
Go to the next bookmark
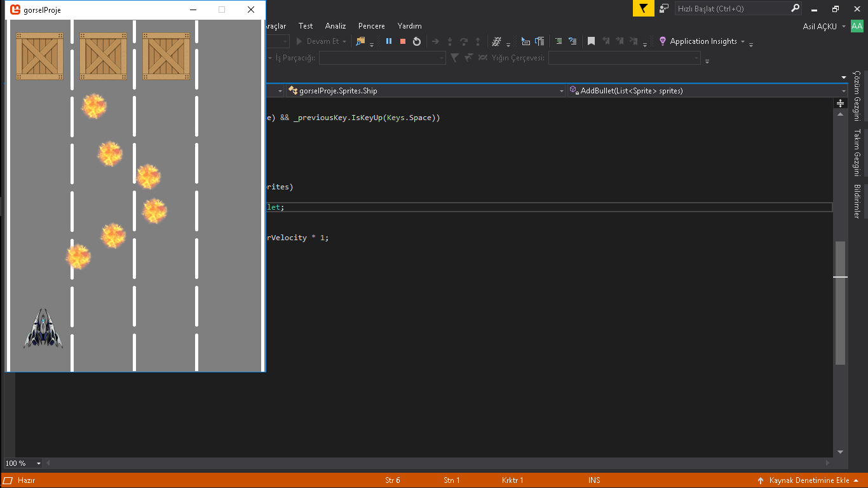(x=620, y=41)
